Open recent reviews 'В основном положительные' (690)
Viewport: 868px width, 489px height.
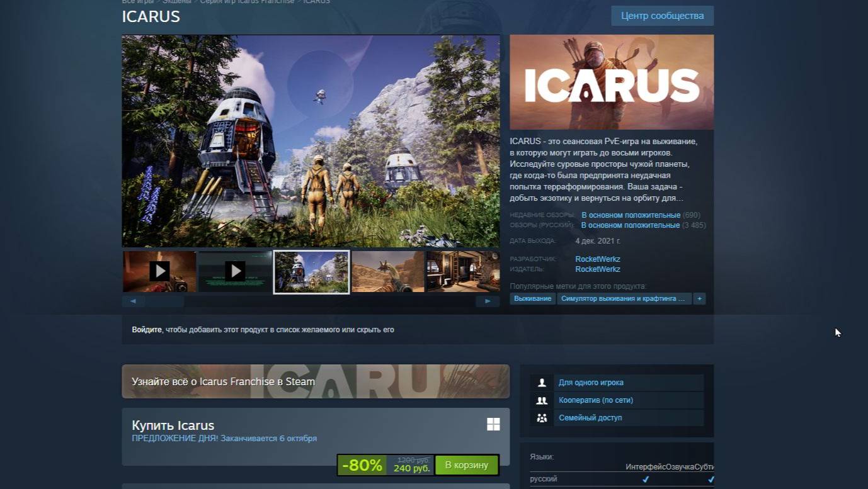click(x=631, y=215)
